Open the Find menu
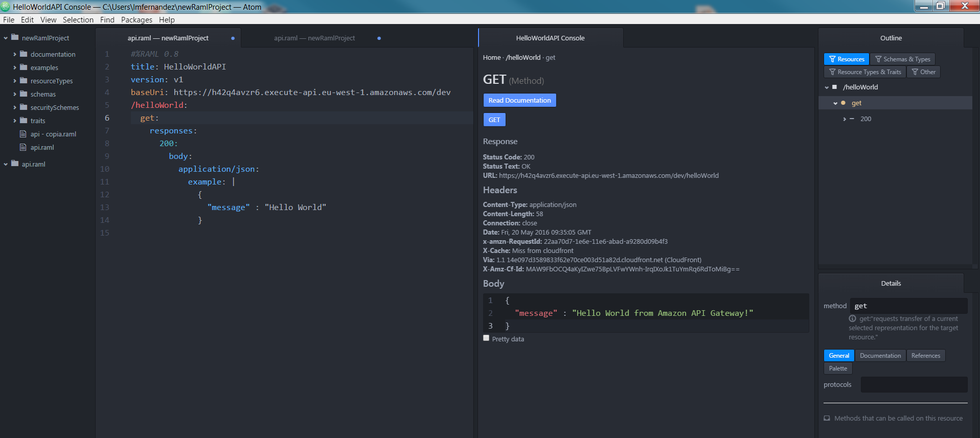Screen dimensions: 980x438 (107, 20)
